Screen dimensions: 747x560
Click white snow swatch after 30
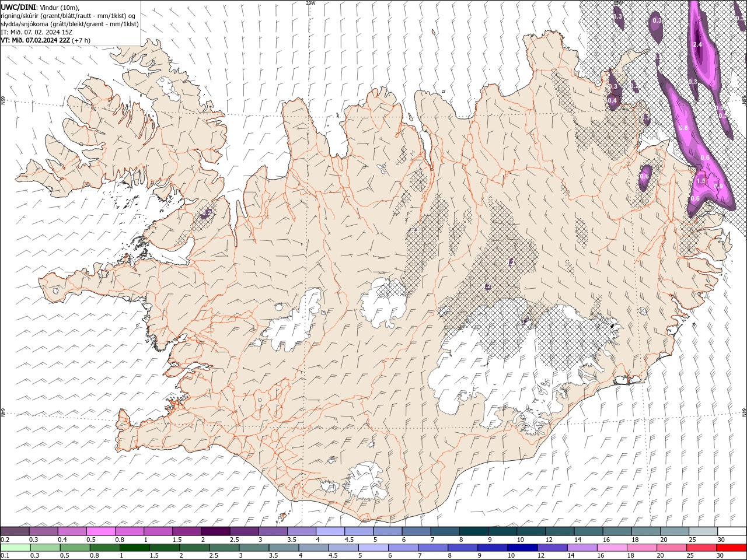732,531
